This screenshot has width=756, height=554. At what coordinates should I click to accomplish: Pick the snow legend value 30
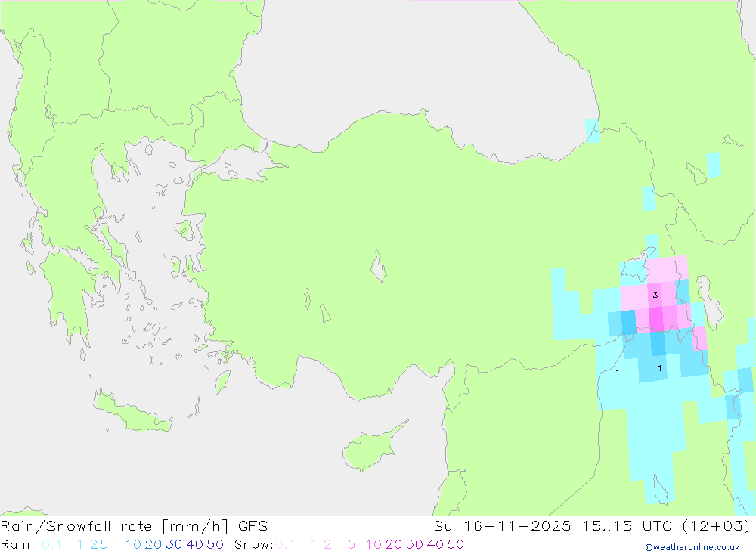(x=414, y=544)
